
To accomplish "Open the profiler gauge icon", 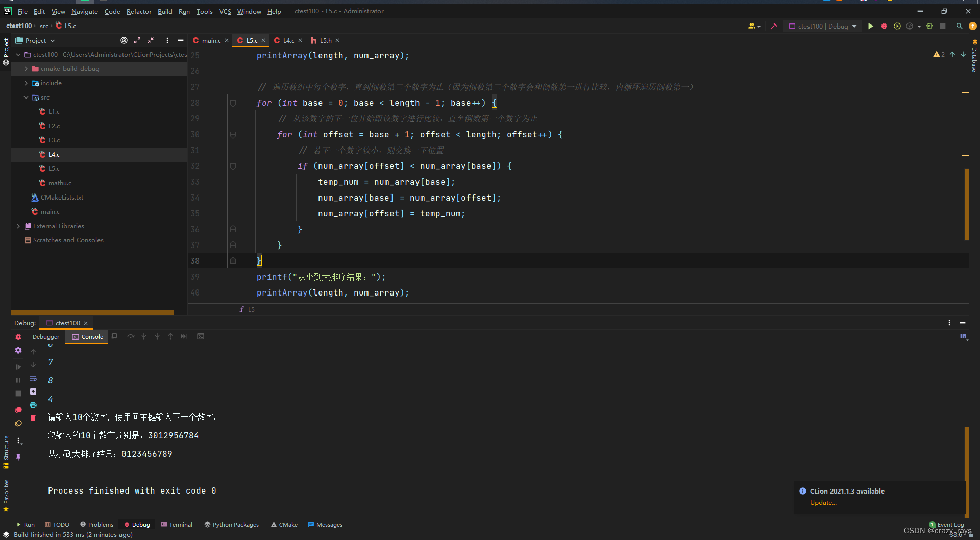I will 910,26.
